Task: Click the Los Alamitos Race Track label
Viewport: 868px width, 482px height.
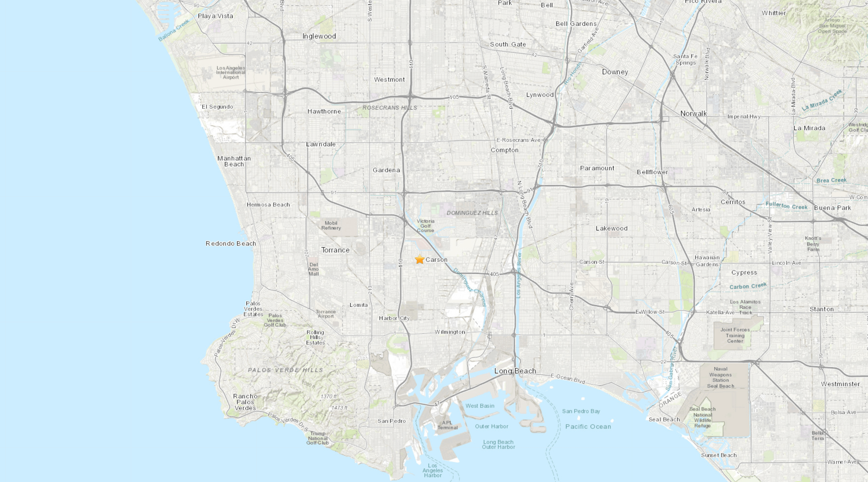Action: (745, 307)
